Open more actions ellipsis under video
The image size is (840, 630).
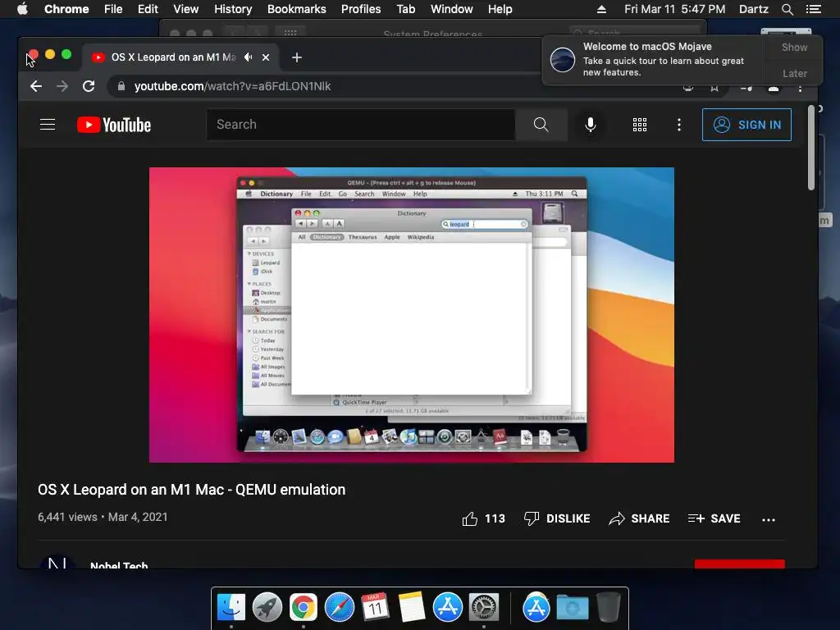click(769, 519)
